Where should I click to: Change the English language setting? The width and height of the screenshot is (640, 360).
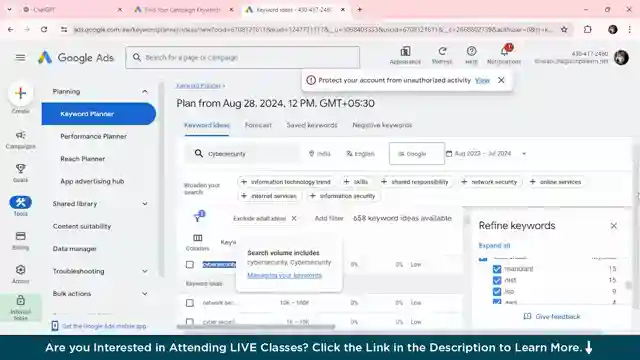(360, 154)
